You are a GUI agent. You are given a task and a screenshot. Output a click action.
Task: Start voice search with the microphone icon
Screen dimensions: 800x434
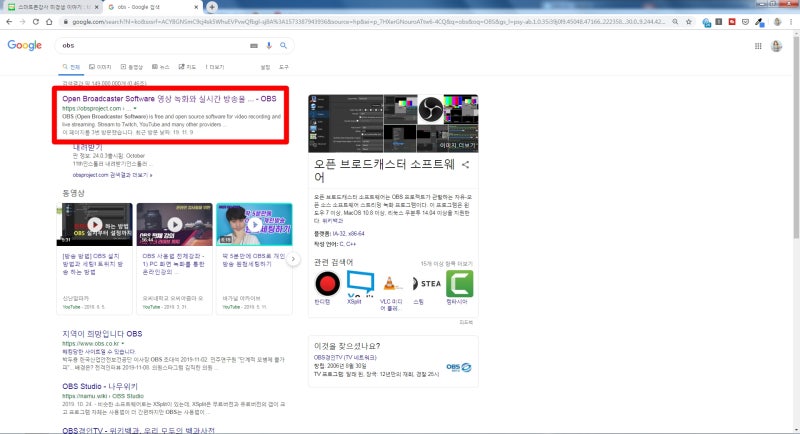click(x=269, y=46)
